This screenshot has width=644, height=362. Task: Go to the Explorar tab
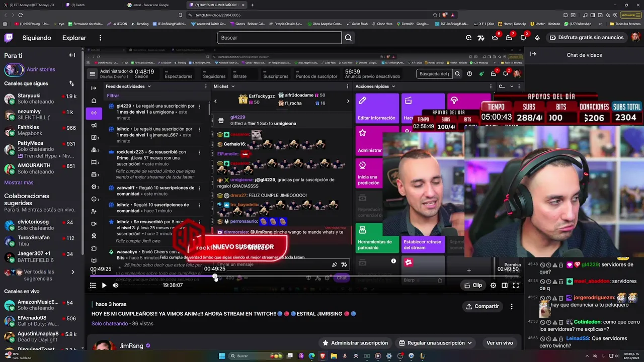tap(74, 38)
